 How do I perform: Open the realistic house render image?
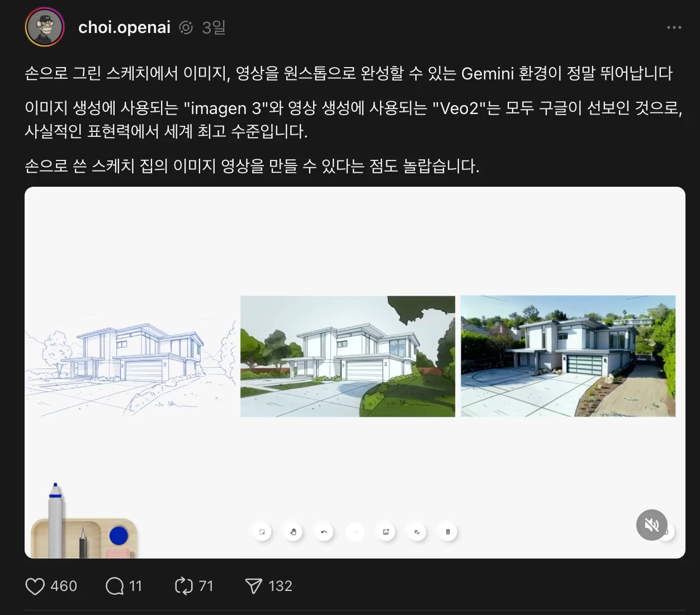[x=568, y=356]
